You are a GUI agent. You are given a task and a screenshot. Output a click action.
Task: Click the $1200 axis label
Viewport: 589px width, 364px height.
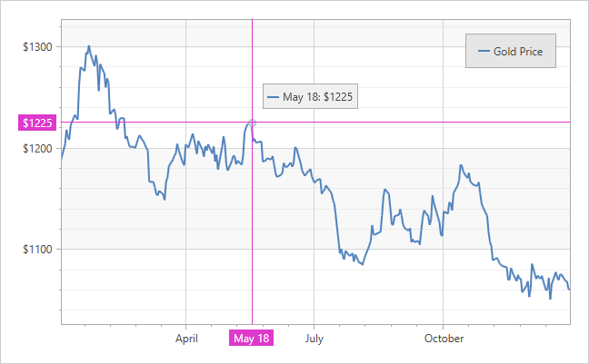click(38, 148)
